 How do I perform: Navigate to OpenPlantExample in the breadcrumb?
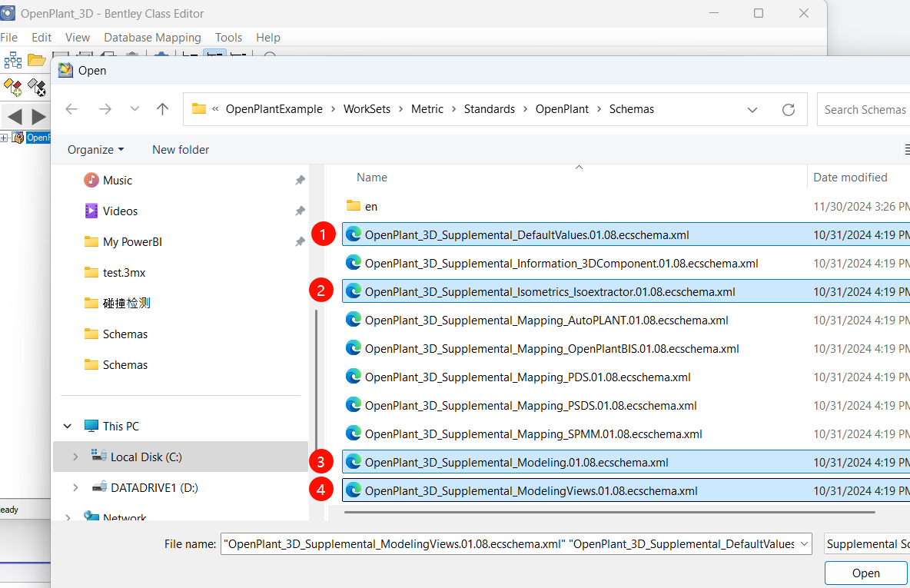click(274, 109)
